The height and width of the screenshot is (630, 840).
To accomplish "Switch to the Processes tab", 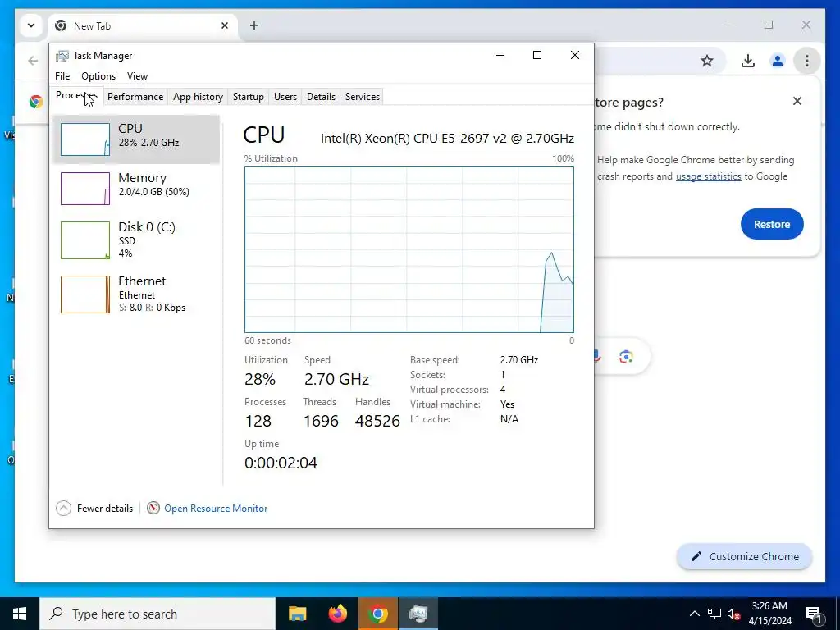I will click(x=76, y=95).
